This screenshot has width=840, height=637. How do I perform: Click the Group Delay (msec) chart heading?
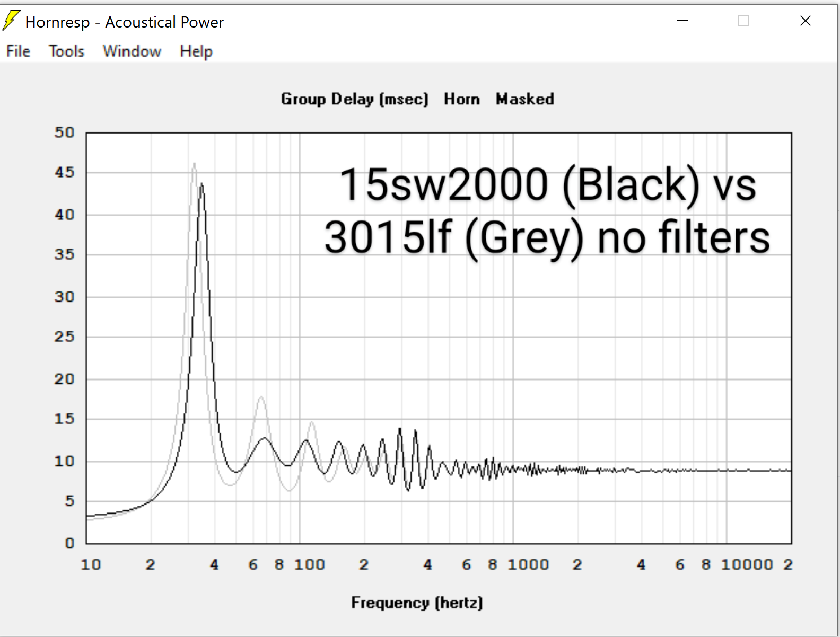(x=354, y=99)
